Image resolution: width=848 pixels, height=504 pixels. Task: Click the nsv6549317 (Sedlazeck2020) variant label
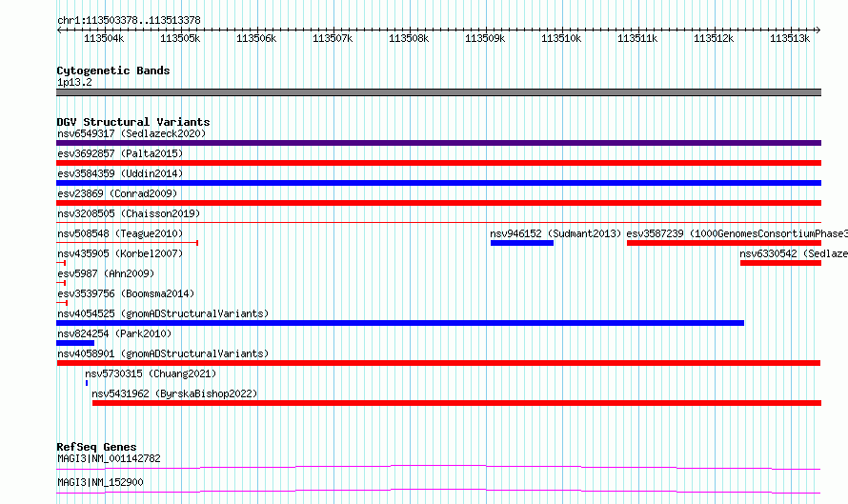tap(131, 133)
